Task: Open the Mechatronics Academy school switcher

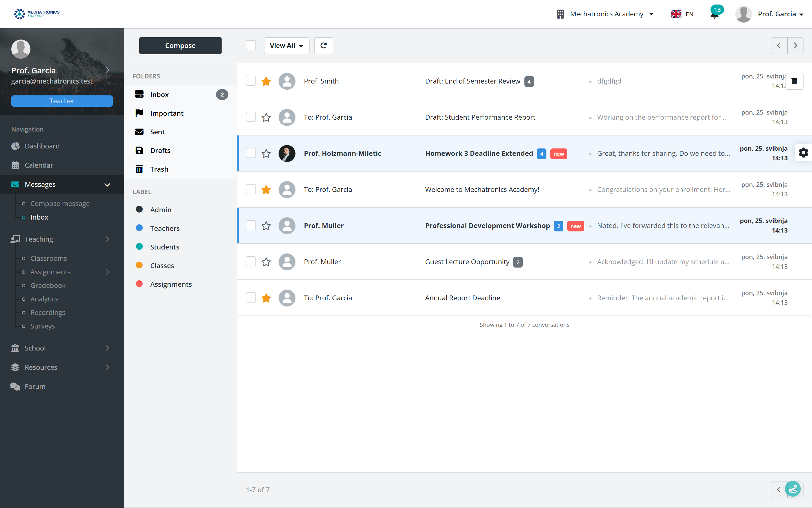Action: [x=605, y=14]
